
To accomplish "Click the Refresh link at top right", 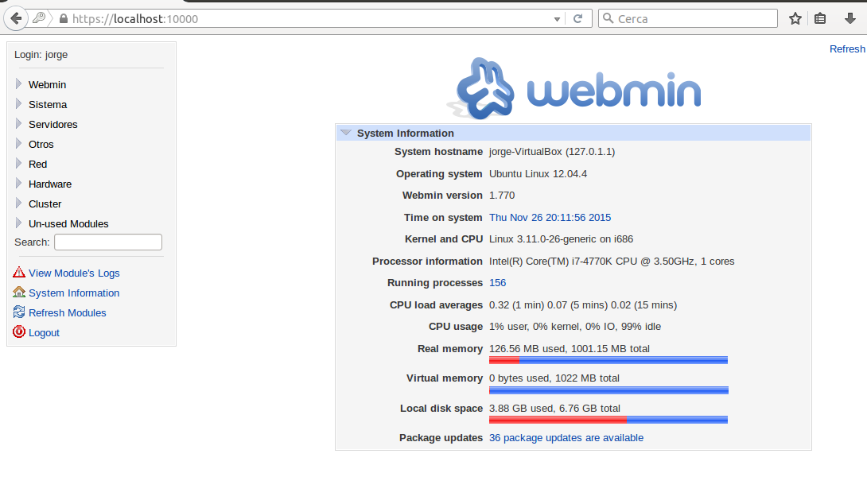I will [846, 48].
